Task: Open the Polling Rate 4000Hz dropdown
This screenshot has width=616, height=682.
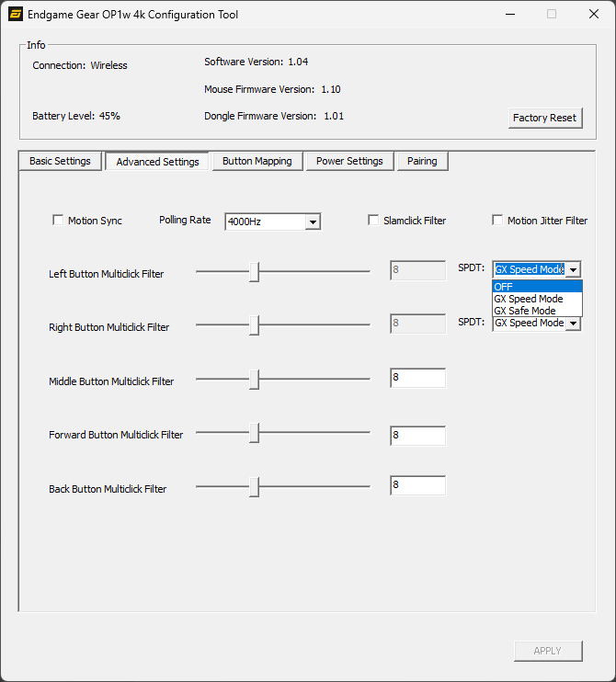Action: point(273,222)
